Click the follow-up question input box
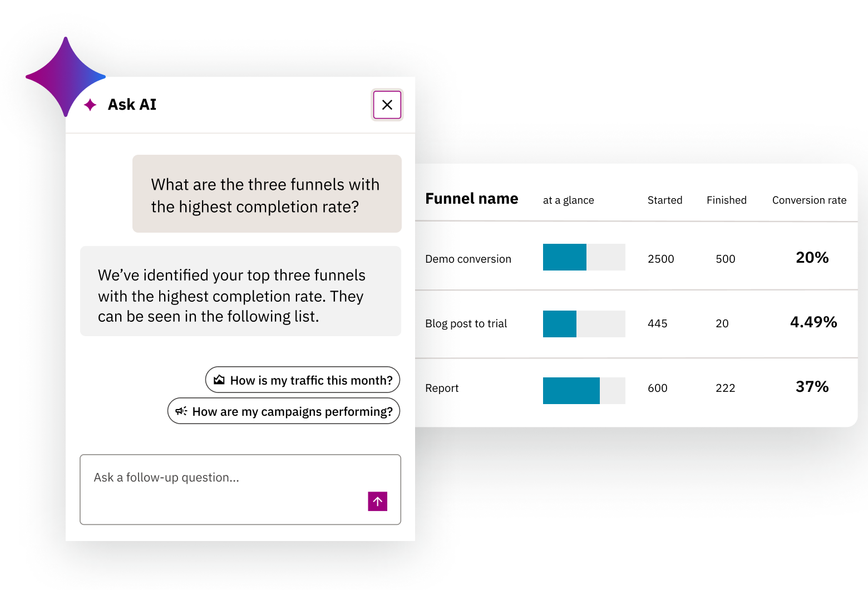Screen dimensions: 868x590 pos(240,489)
